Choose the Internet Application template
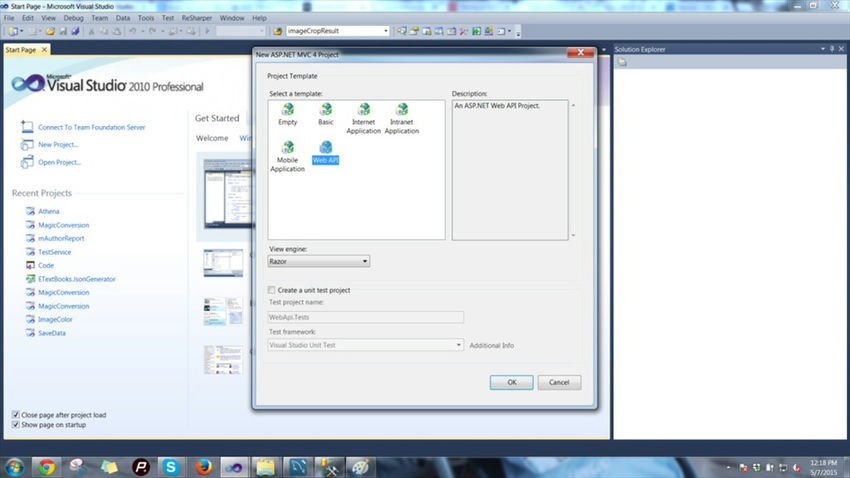The height and width of the screenshot is (478, 850). (363, 119)
